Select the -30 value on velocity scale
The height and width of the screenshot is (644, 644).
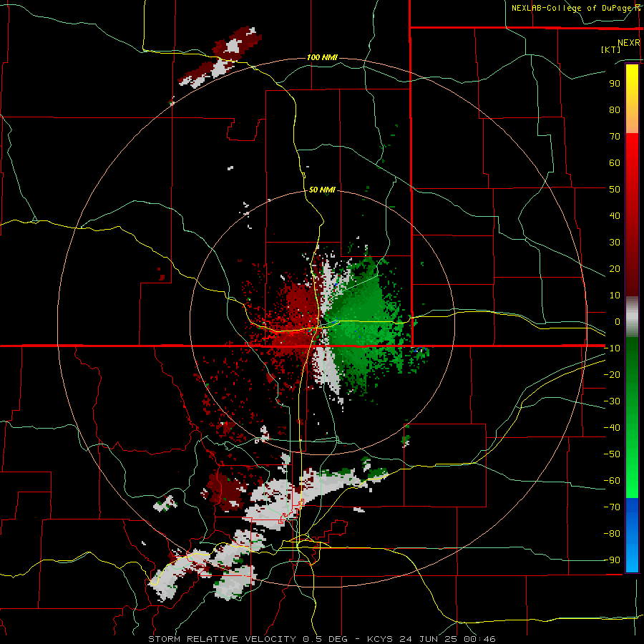612,401
